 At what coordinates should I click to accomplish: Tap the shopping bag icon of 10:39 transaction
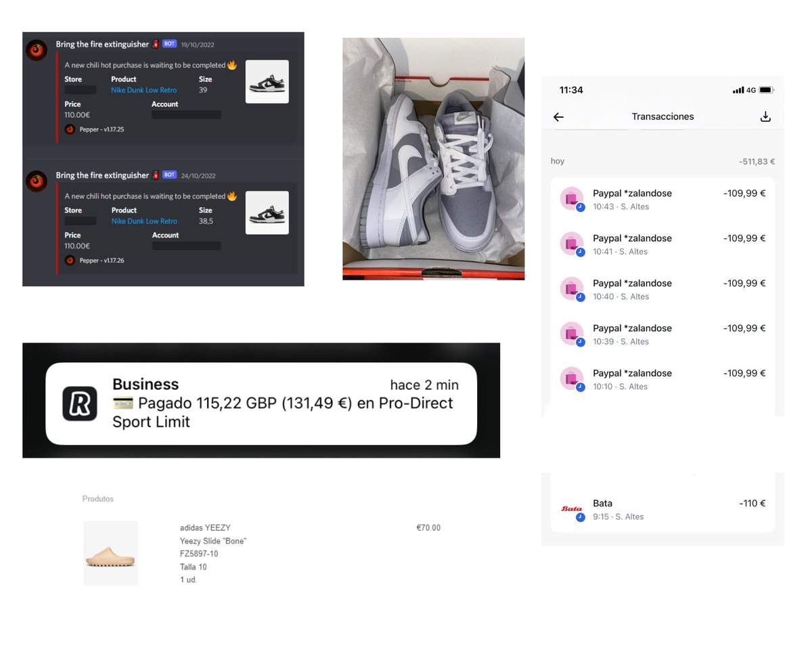pyautogui.click(x=572, y=333)
